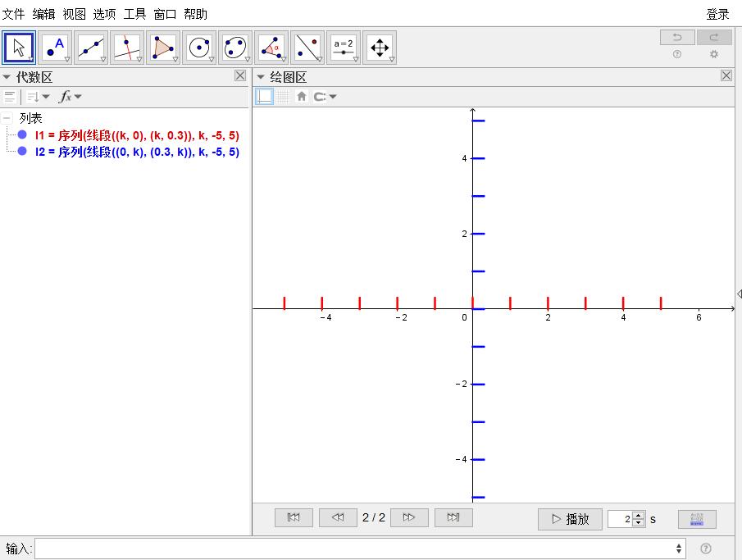The image size is (742, 560).
Task: Jump to first construction step
Action: 294,518
